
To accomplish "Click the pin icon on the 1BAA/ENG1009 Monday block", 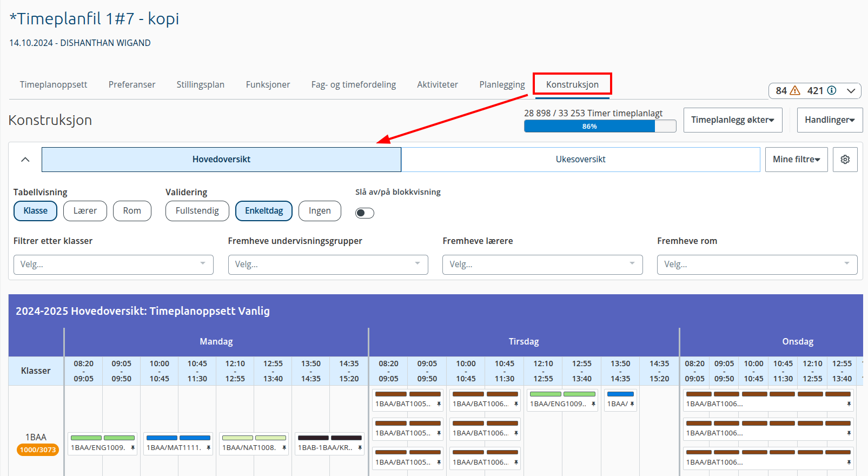I will point(132,448).
